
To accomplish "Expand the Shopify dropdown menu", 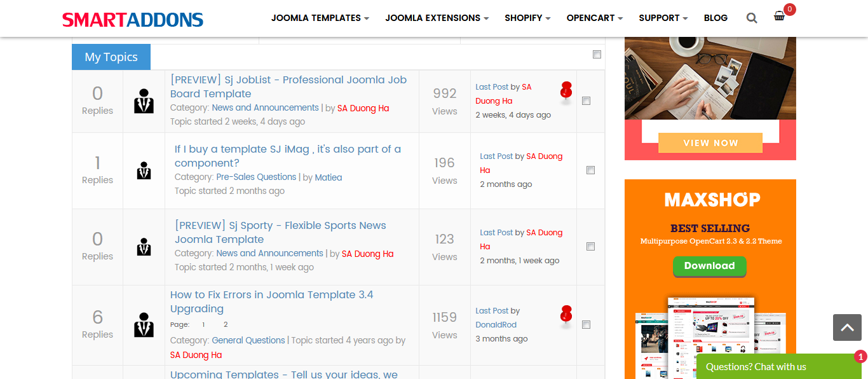I will [527, 18].
